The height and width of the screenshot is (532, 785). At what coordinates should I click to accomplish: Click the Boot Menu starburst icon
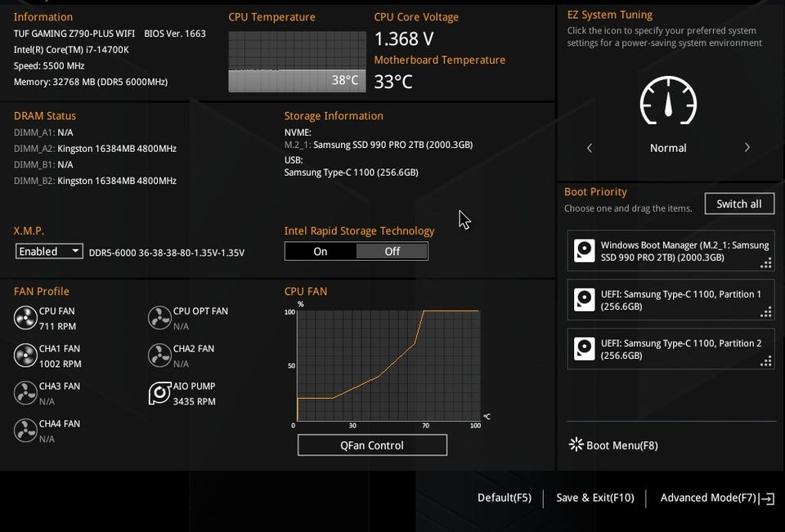coord(576,445)
